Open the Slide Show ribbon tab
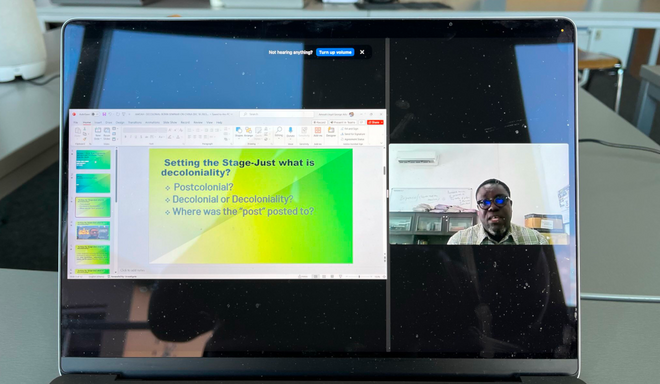Viewport: 660px width, 384px height. (170, 123)
